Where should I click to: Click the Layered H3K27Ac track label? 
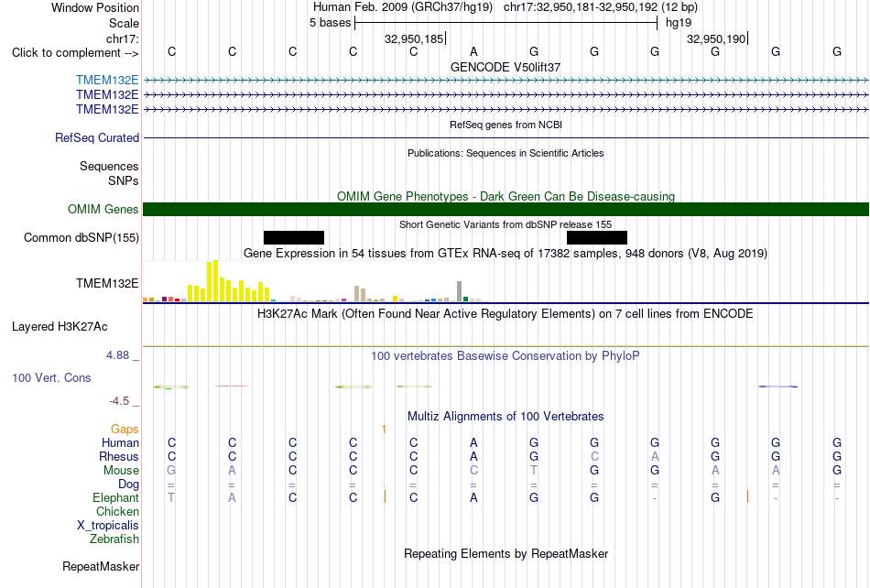point(60,326)
